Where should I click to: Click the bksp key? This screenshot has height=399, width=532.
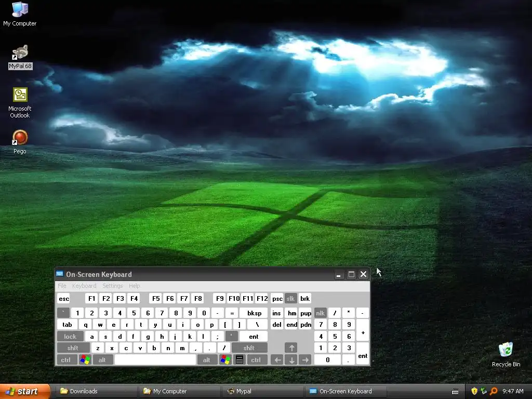(254, 313)
